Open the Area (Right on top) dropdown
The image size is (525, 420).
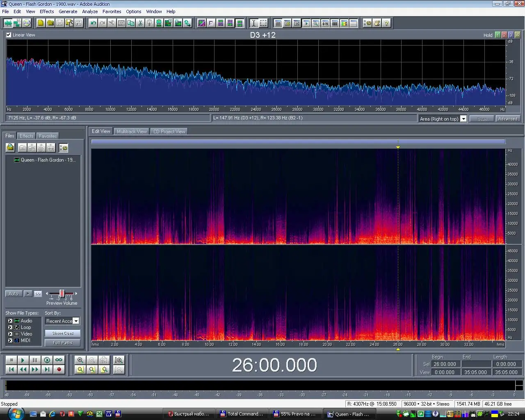pyautogui.click(x=463, y=119)
